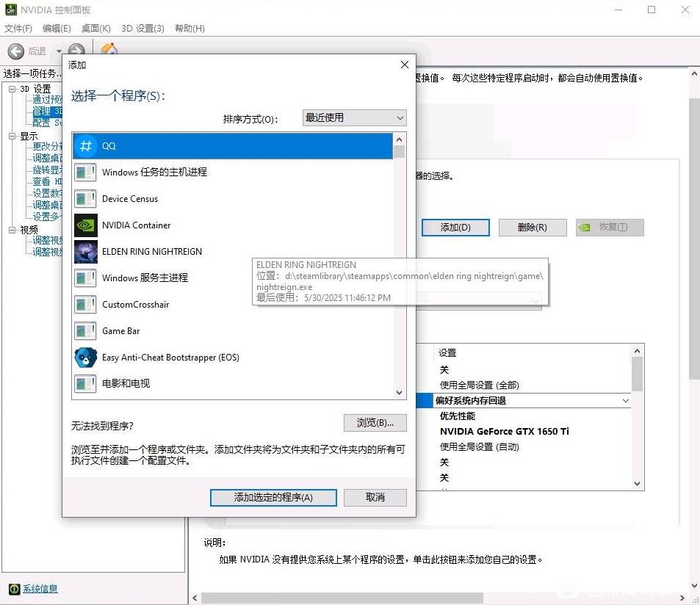Click the 浏览(B)... button
Viewport: 700px width, 605px height.
pyautogui.click(x=375, y=423)
